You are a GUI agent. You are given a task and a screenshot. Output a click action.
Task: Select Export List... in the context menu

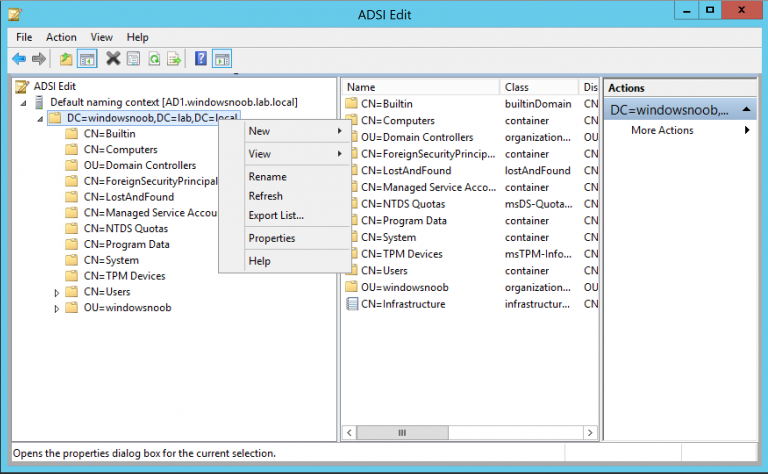point(276,215)
